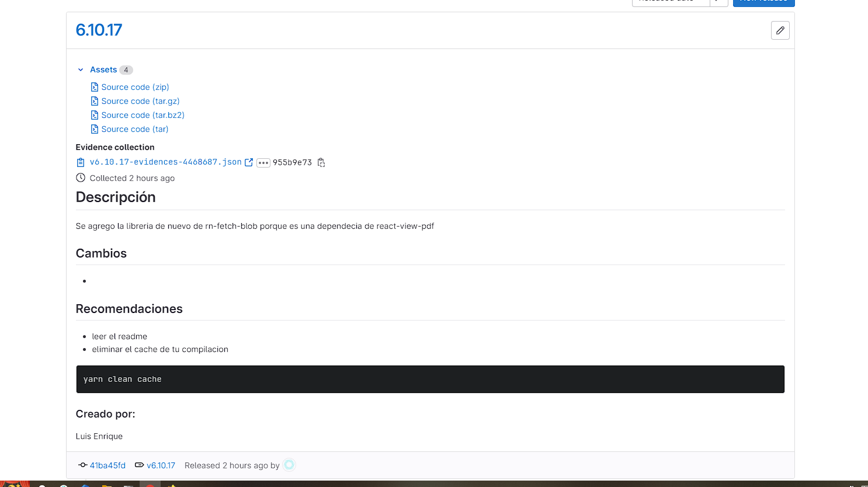Click the file icon beside Source code (tar.gz)
The height and width of the screenshot is (487, 868).
[x=95, y=101]
